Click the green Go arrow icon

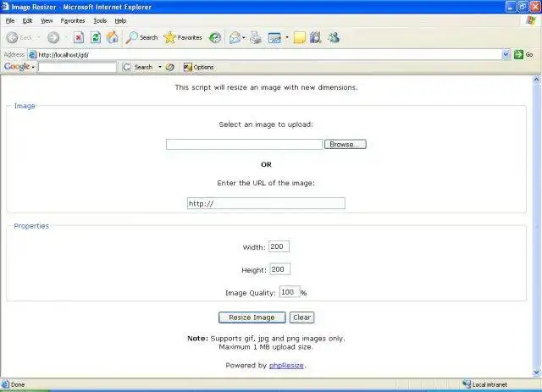[518, 55]
